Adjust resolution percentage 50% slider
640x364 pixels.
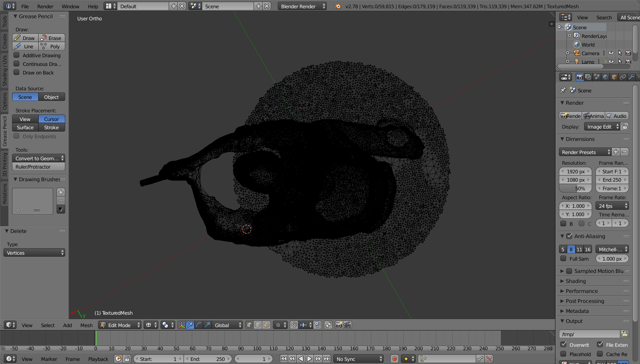(x=575, y=188)
